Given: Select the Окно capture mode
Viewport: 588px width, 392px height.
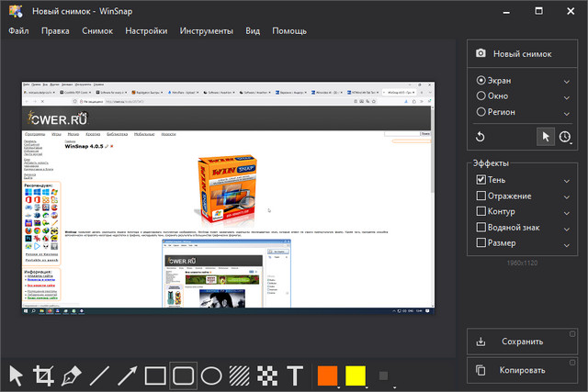Looking at the screenshot, I should 492,96.
